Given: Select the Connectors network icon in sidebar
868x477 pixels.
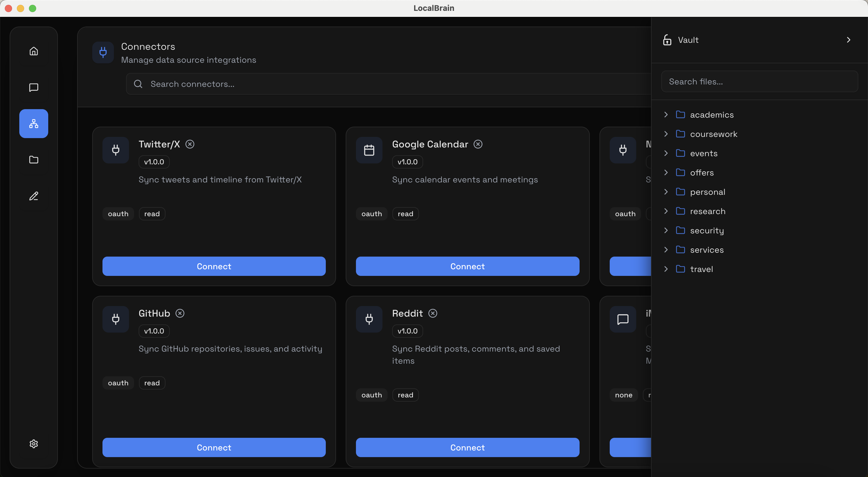Looking at the screenshot, I should click(x=34, y=124).
